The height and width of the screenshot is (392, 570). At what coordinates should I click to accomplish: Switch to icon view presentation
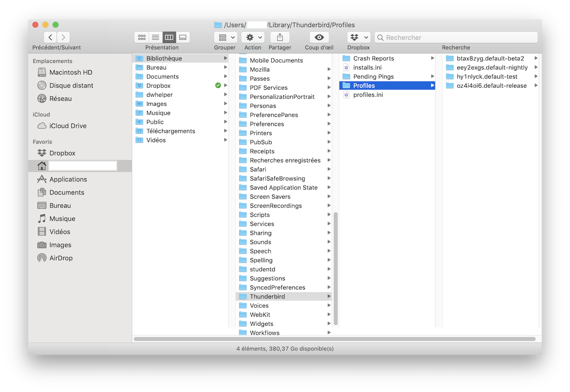point(142,37)
